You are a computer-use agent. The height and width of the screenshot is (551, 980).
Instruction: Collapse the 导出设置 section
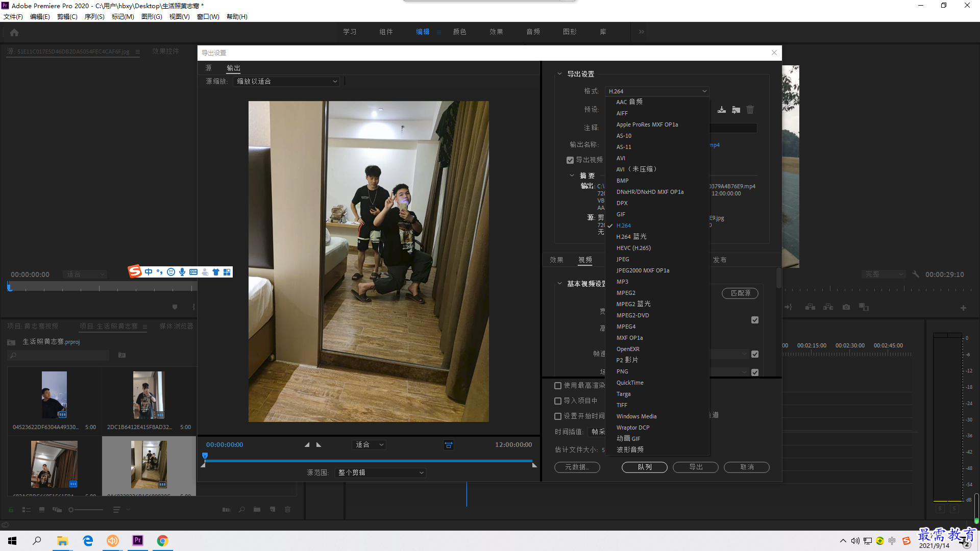tap(559, 74)
